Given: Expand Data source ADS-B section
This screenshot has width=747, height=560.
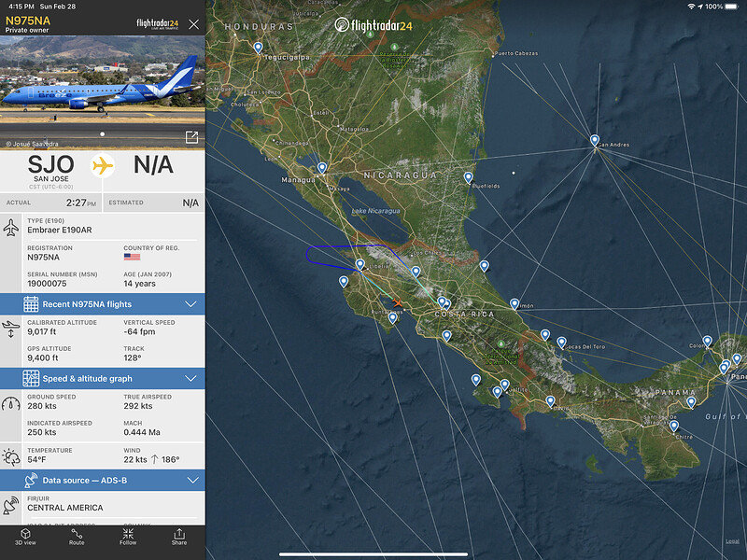Looking at the screenshot, I should click(x=103, y=481).
